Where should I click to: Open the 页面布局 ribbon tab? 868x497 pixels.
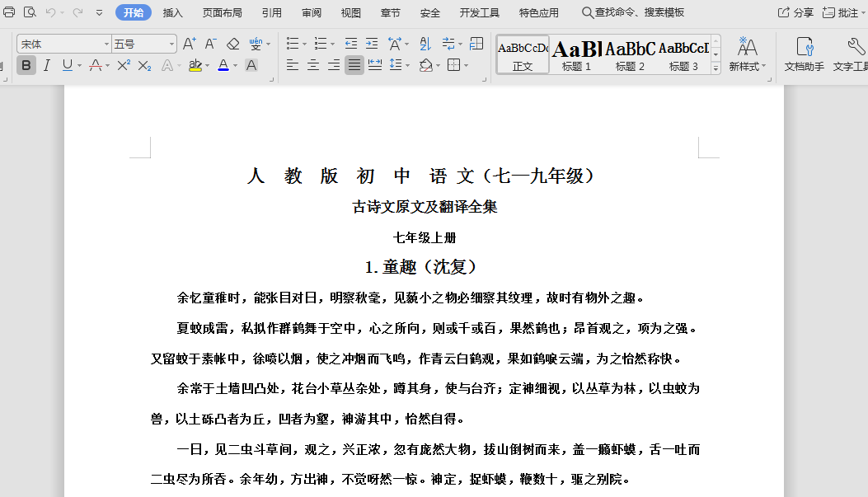pos(223,12)
